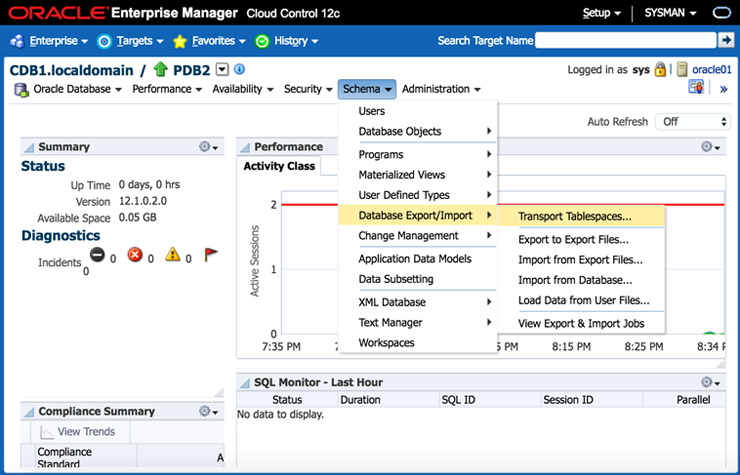
Task: Open the Enterprise menu icon
Action: point(17,41)
